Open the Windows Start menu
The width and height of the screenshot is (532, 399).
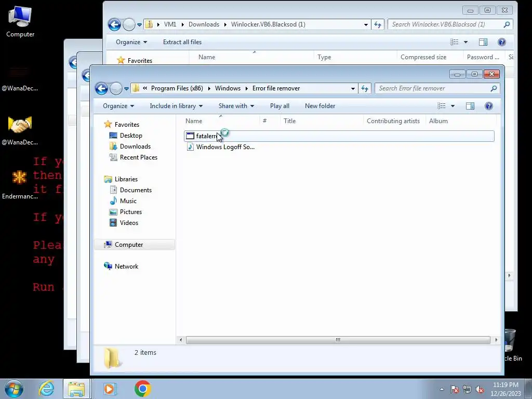14,389
